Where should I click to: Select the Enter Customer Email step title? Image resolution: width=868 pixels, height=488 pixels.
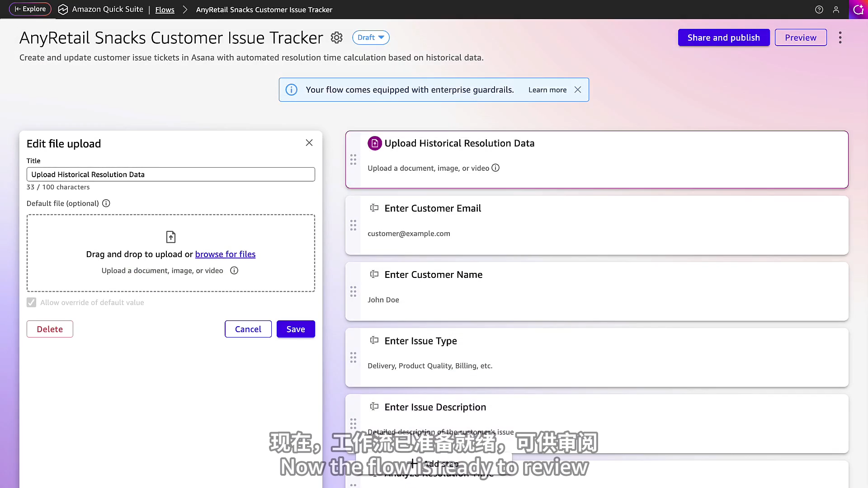[x=433, y=208]
